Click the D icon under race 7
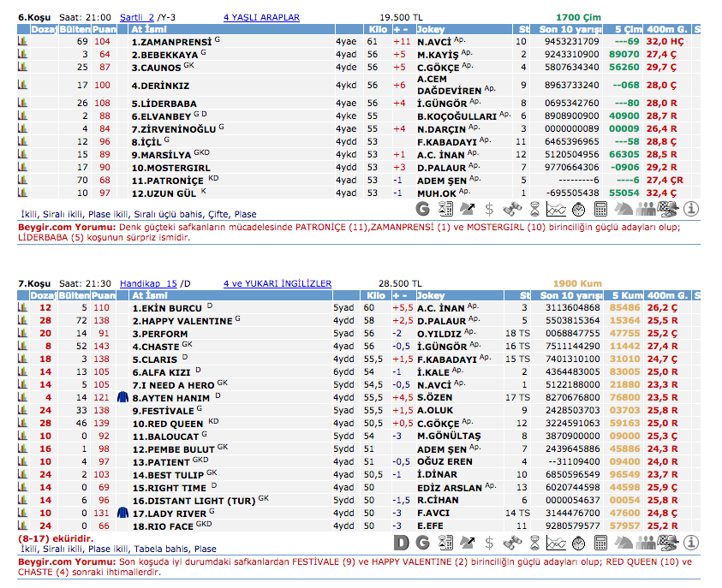 402,543
